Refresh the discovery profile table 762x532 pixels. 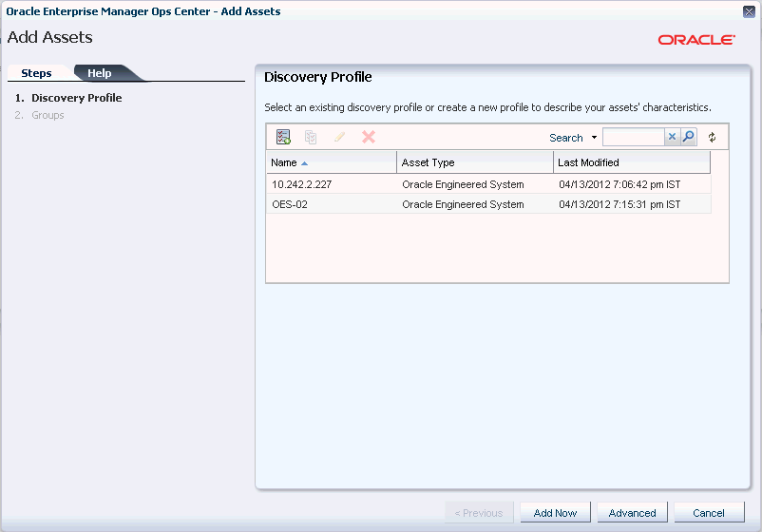point(712,138)
